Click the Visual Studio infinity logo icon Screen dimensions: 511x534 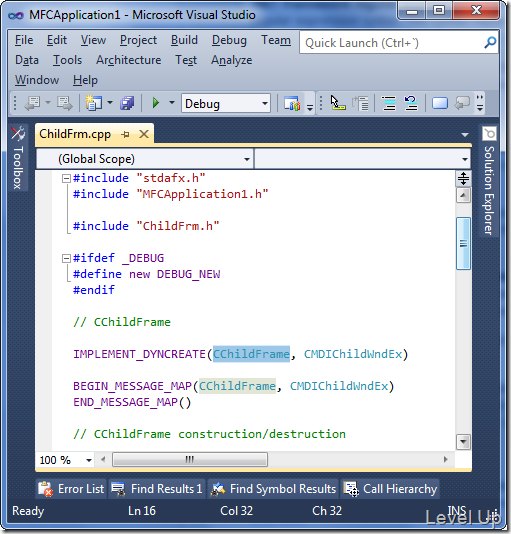point(16,16)
